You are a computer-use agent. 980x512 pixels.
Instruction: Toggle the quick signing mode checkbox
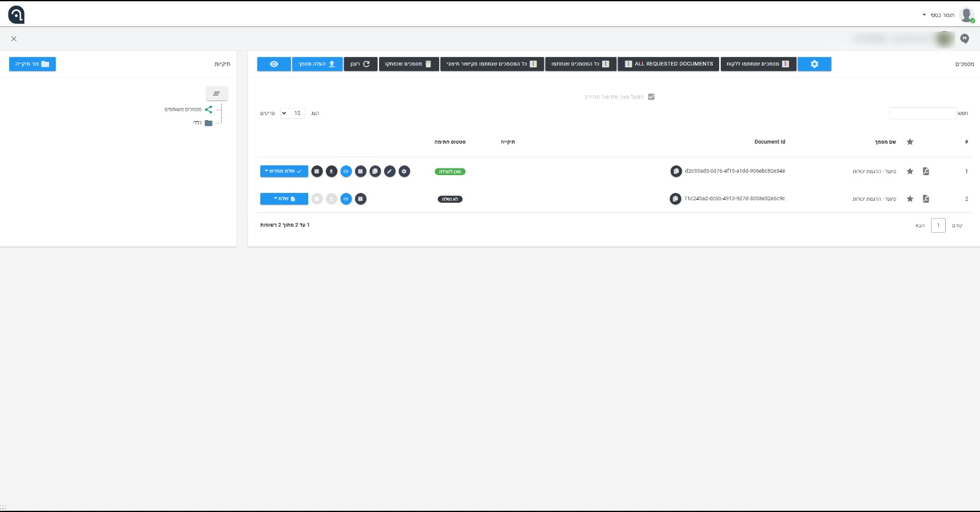(x=651, y=97)
